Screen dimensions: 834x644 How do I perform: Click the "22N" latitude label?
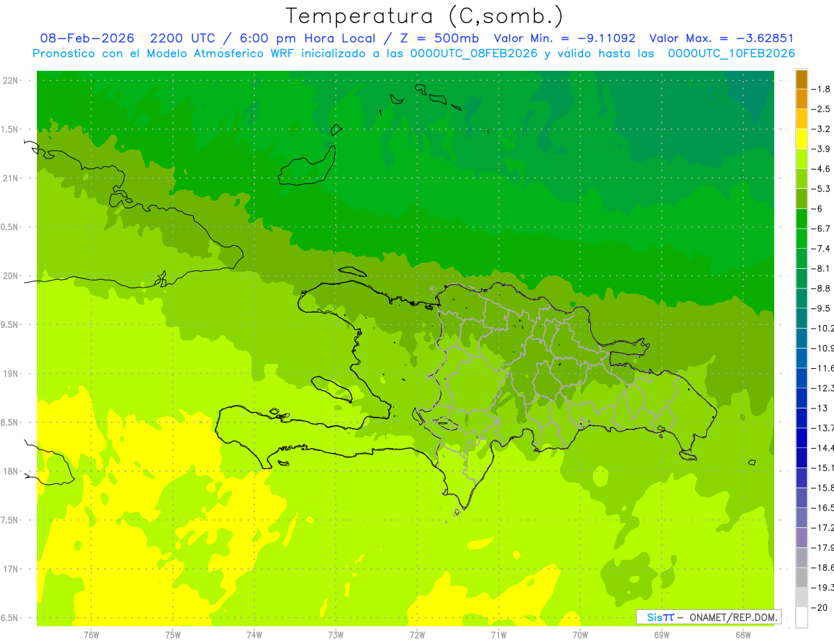[x=10, y=81]
